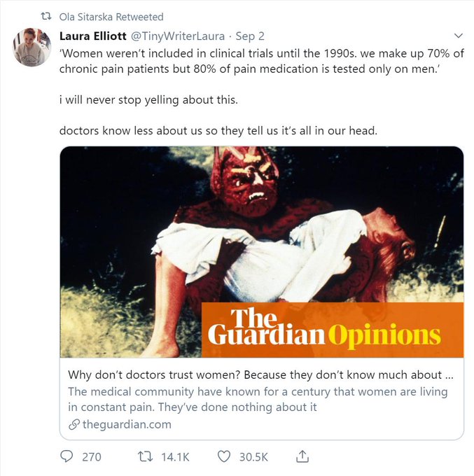Expand the tweet options chevron
The height and width of the screenshot is (476, 474).
point(459,35)
